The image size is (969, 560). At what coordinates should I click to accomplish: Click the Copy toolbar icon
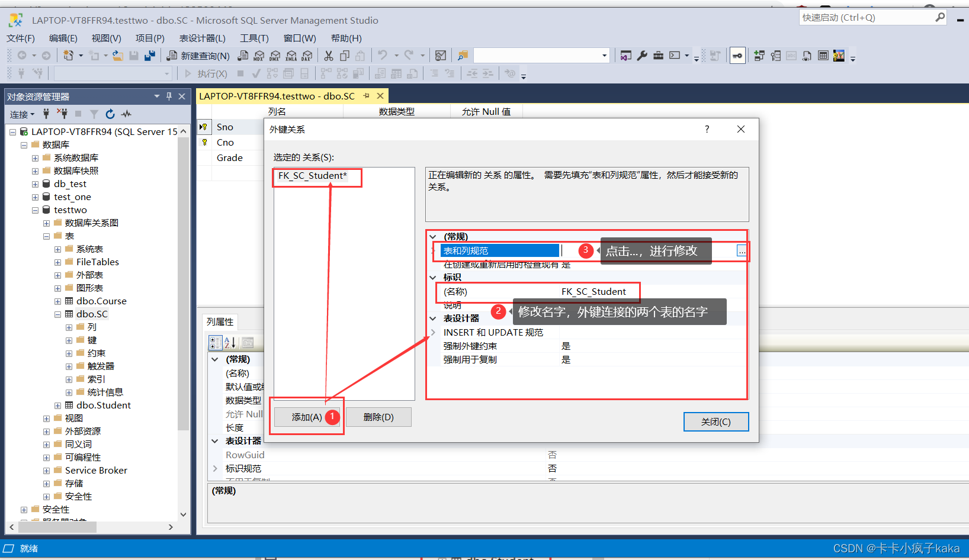click(345, 56)
